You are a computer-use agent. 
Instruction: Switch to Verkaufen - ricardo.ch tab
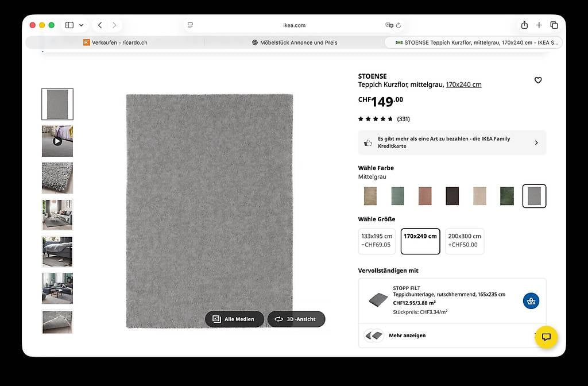(x=115, y=43)
